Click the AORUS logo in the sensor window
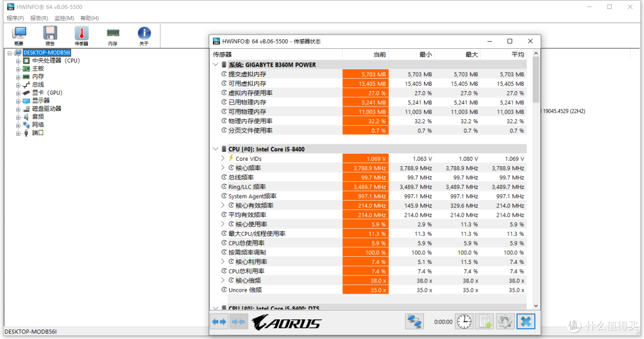The image size is (644, 339). point(287,322)
